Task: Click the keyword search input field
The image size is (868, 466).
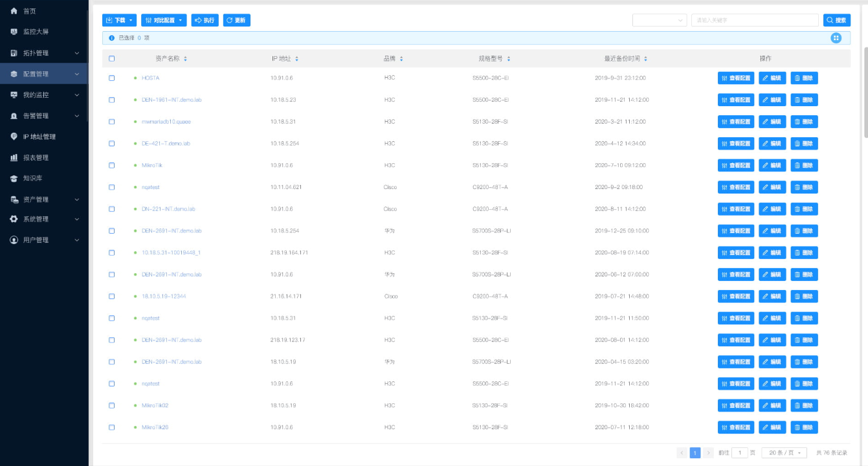Action: pos(755,21)
